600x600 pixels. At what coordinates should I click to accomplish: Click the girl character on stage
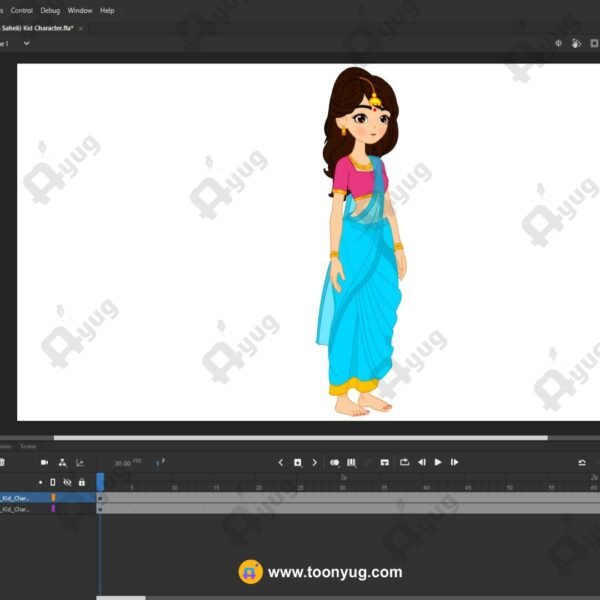(361, 242)
